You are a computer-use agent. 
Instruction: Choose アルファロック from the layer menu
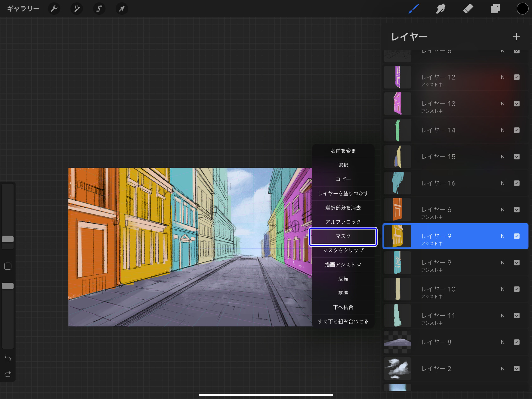(x=343, y=222)
